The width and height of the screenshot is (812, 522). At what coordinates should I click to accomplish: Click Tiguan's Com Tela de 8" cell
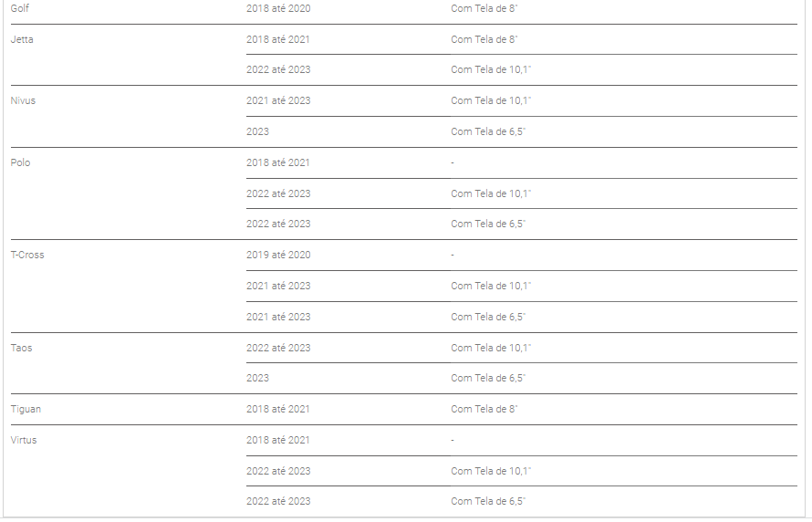pos(484,409)
